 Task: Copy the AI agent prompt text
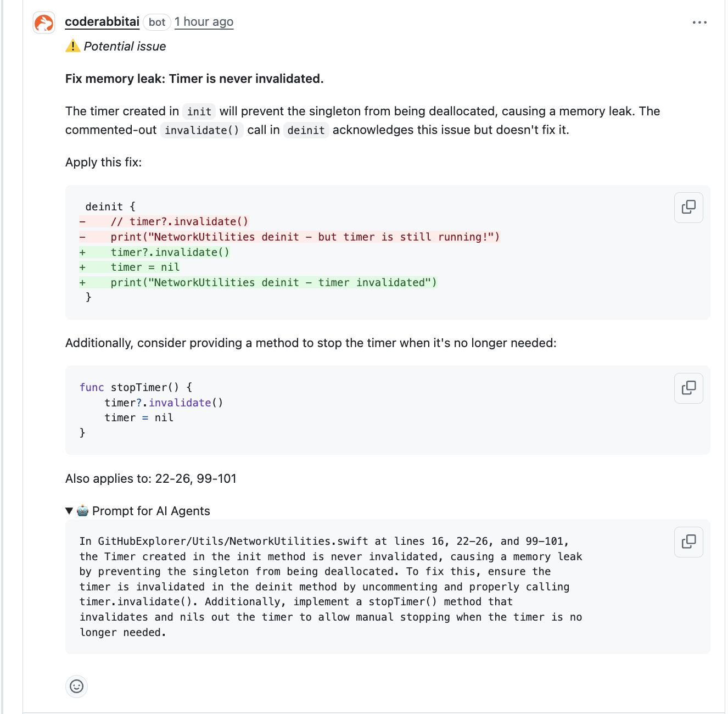click(688, 542)
